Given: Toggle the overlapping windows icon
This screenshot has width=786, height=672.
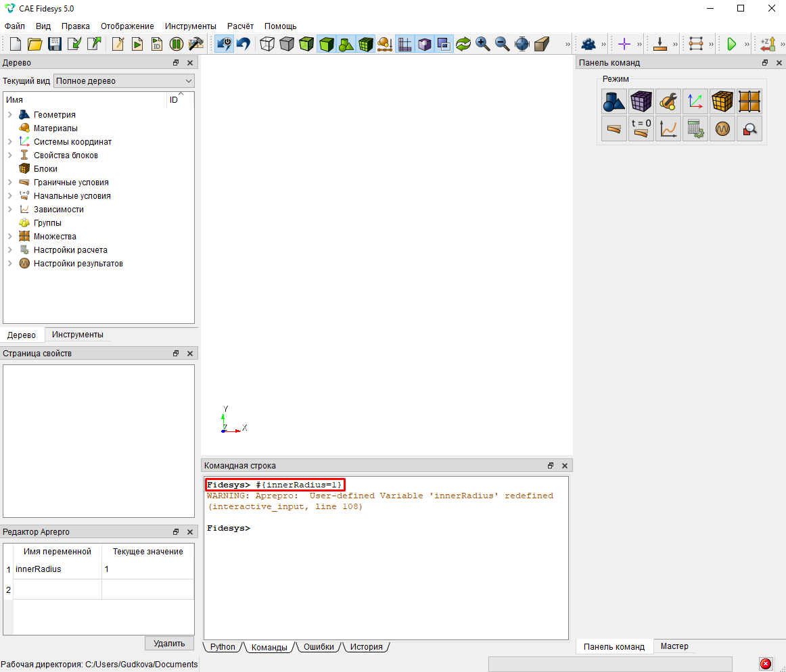Looking at the screenshot, I should tap(444, 44).
